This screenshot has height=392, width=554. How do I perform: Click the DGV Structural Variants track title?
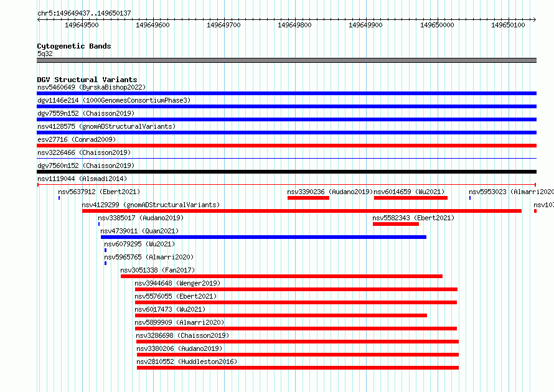click(87, 80)
